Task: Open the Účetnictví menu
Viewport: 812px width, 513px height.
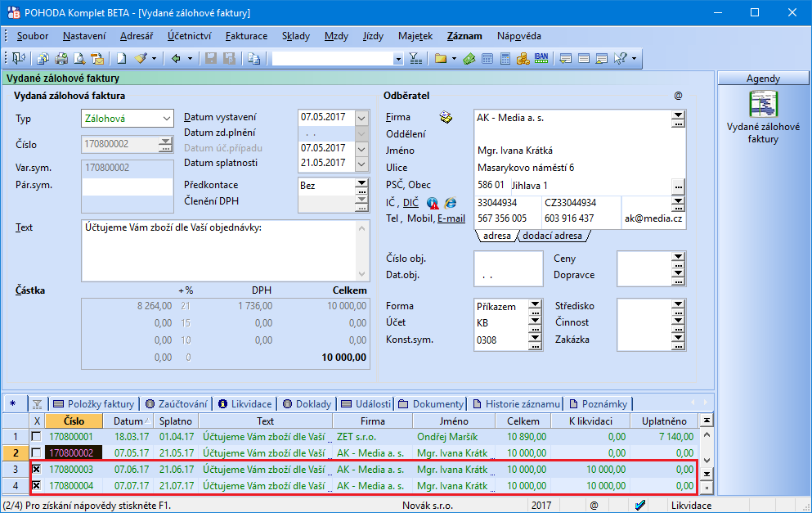Action: pyautogui.click(x=189, y=36)
